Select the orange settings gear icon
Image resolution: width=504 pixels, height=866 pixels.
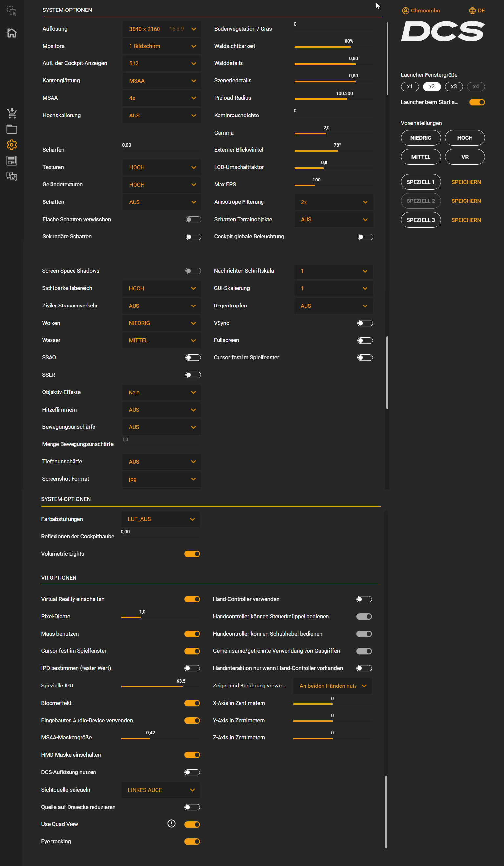click(12, 145)
